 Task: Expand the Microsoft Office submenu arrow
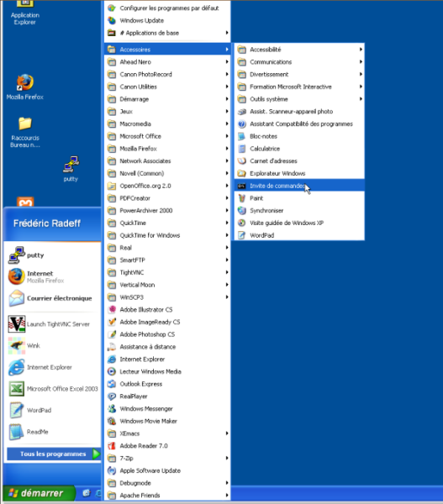click(227, 136)
